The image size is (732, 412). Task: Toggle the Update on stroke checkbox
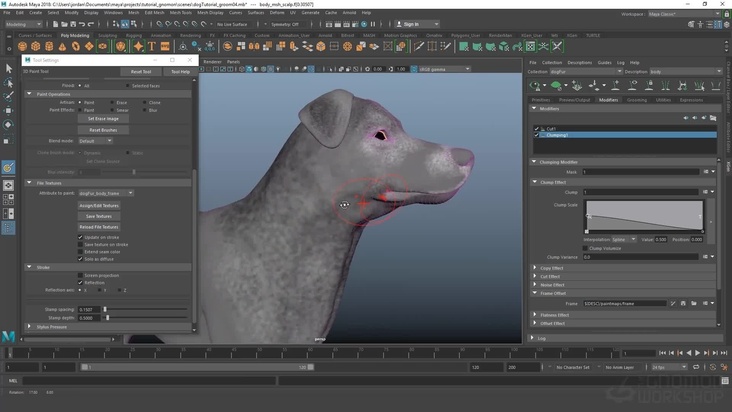click(80, 238)
